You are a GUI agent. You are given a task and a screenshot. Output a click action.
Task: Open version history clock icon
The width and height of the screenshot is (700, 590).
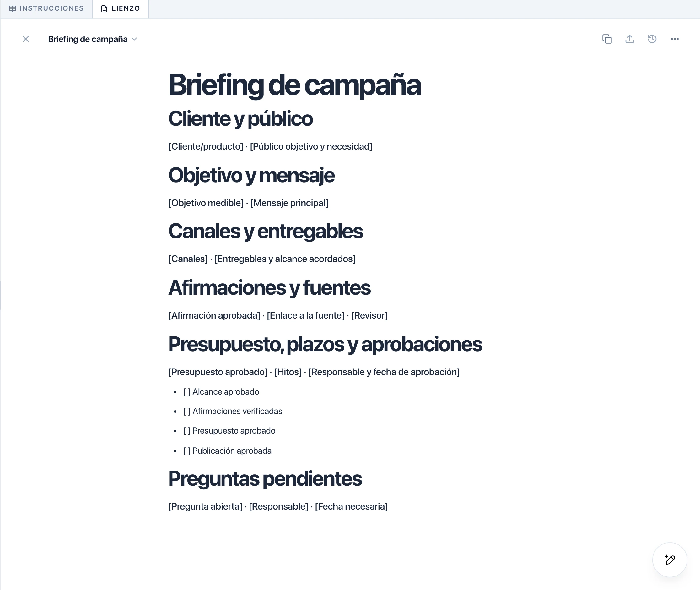coord(652,39)
